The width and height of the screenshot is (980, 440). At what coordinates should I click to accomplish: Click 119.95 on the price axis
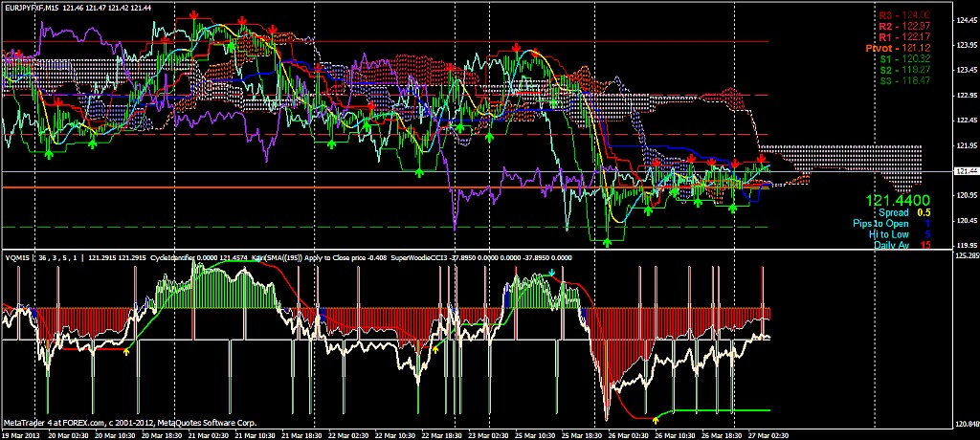tap(967, 245)
